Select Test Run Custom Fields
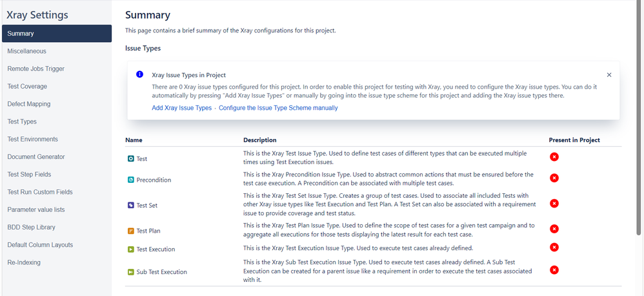The height and width of the screenshot is (296, 644). pos(57,192)
